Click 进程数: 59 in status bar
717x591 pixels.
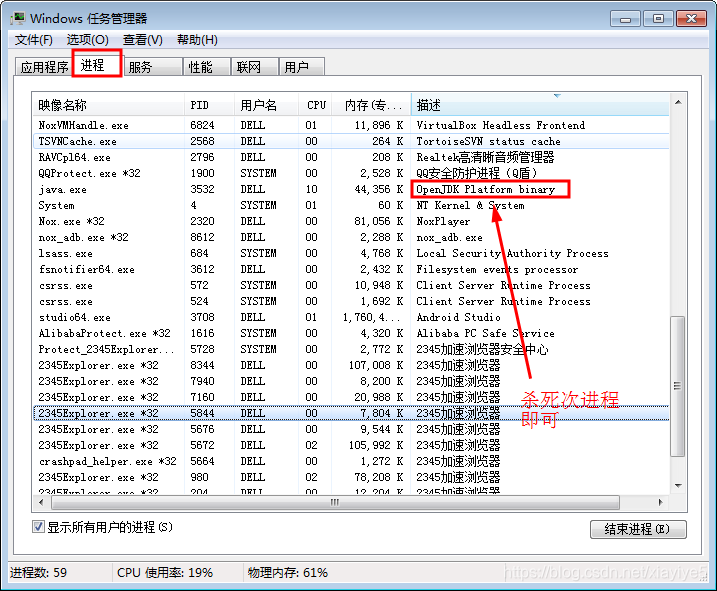38,573
